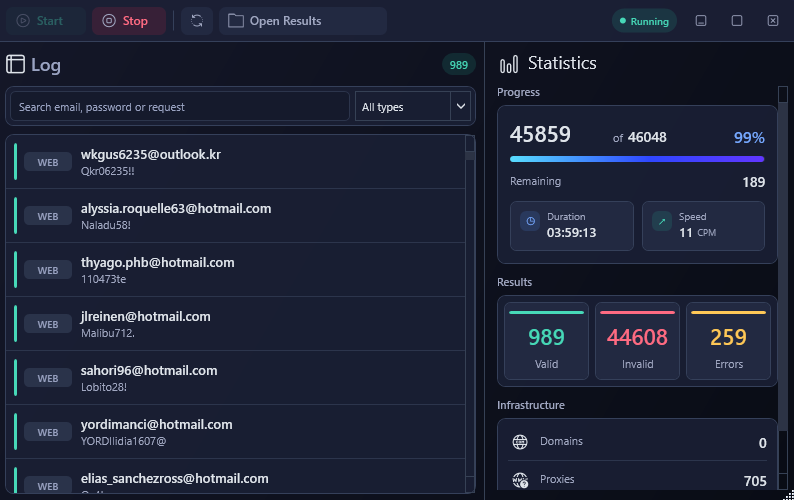Click the Proxies count 705
The width and height of the screenshot is (794, 500).
pos(755,481)
